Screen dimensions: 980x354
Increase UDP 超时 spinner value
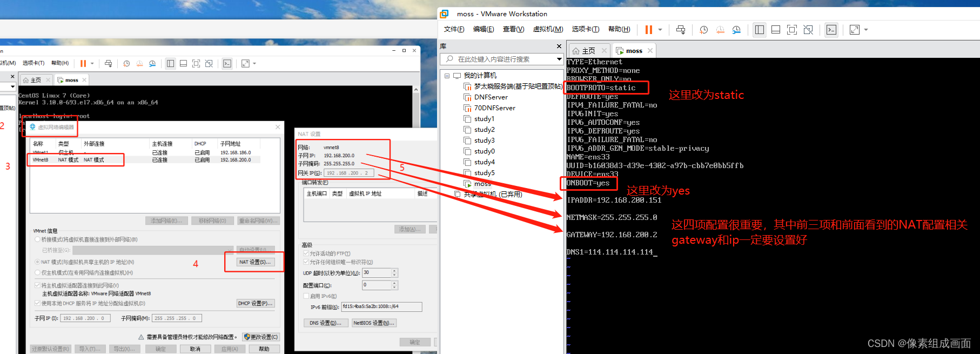coord(394,271)
